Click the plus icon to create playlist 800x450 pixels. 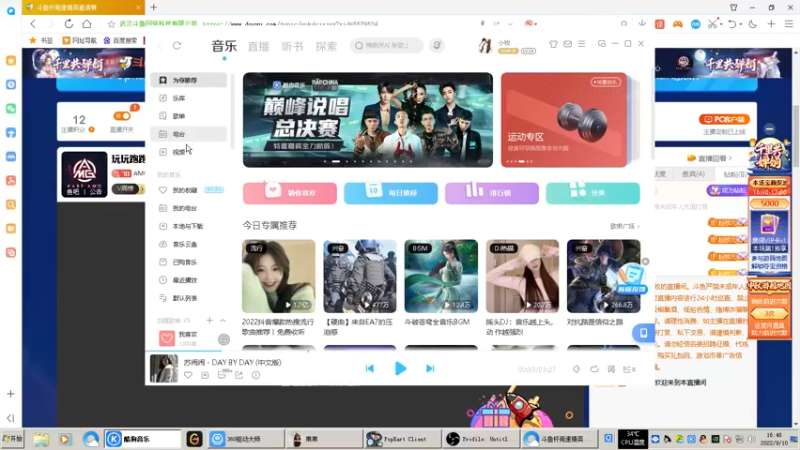pyautogui.click(x=210, y=320)
